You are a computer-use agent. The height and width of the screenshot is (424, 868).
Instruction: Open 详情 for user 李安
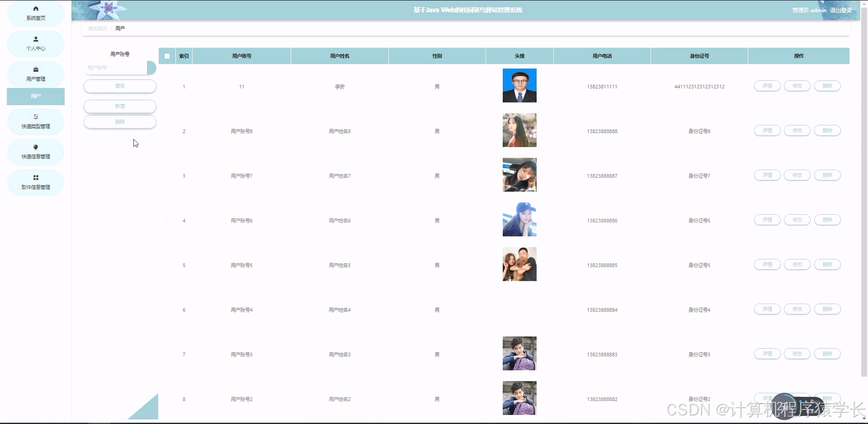point(767,86)
